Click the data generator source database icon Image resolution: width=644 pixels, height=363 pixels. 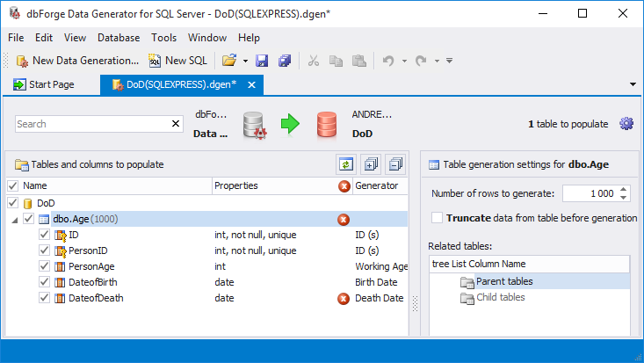tap(254, 125)
